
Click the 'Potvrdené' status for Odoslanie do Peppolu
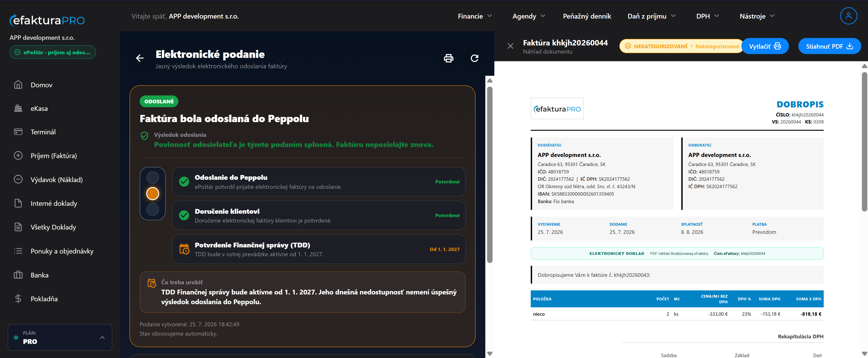(447, 182)
